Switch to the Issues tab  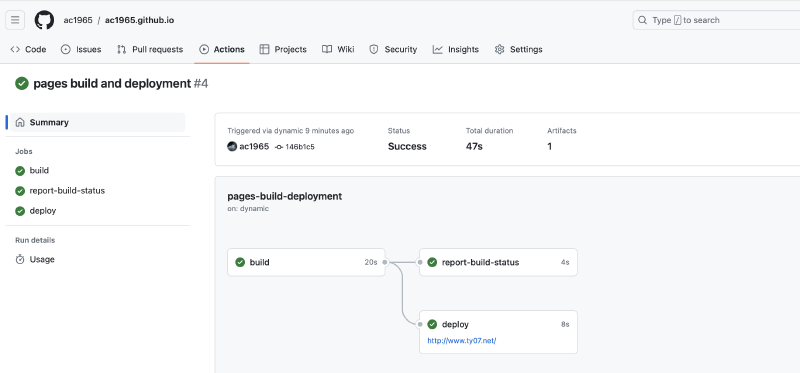81,49
